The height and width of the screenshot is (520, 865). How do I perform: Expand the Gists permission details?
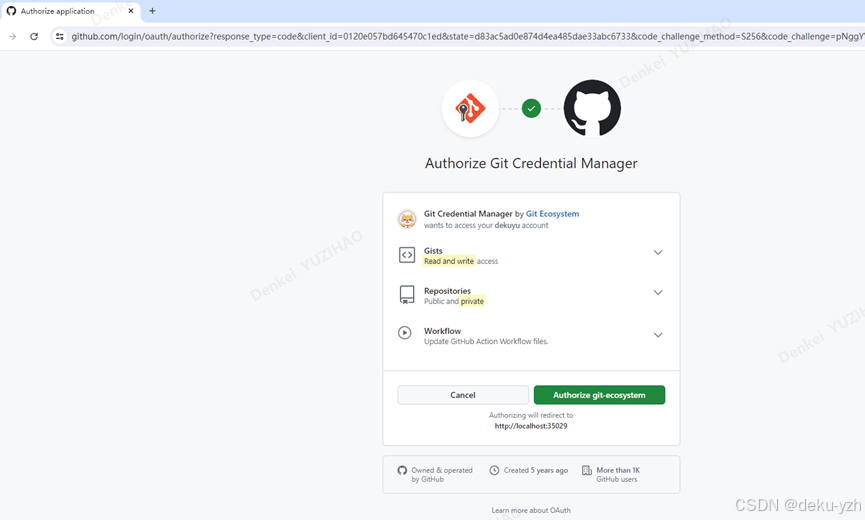658,252
